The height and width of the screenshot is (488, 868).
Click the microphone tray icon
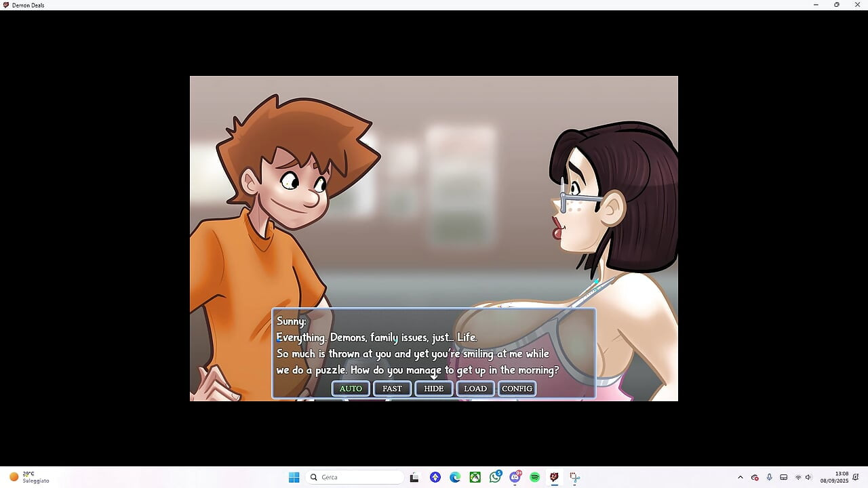[x=769, y=477]
